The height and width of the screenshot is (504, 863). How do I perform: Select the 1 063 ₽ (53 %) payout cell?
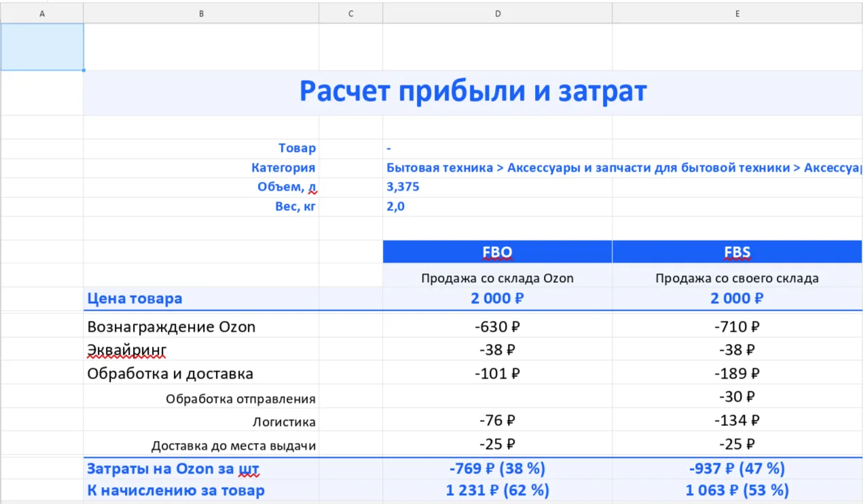point(737,490)
